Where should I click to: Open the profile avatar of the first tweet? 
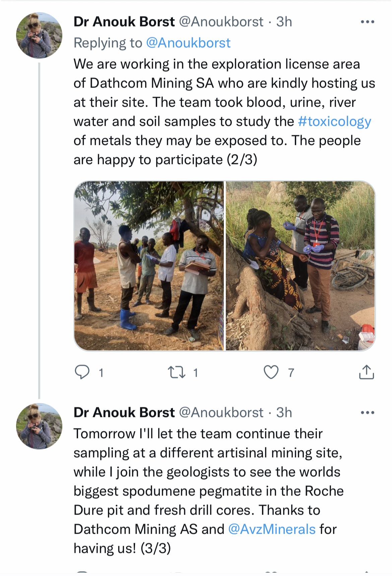39,36
